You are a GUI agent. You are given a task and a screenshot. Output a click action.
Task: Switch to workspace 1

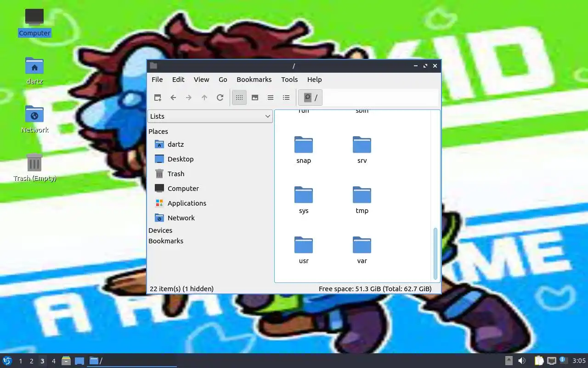21,361
